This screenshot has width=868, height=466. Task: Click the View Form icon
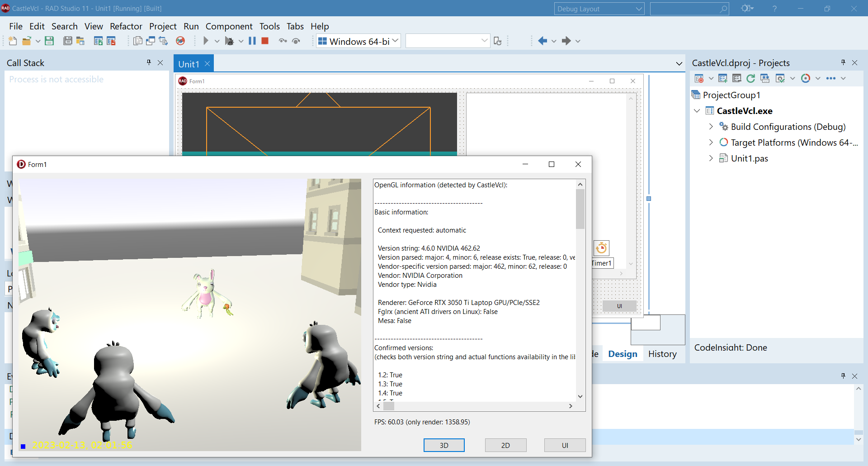(x=151, y=41)
